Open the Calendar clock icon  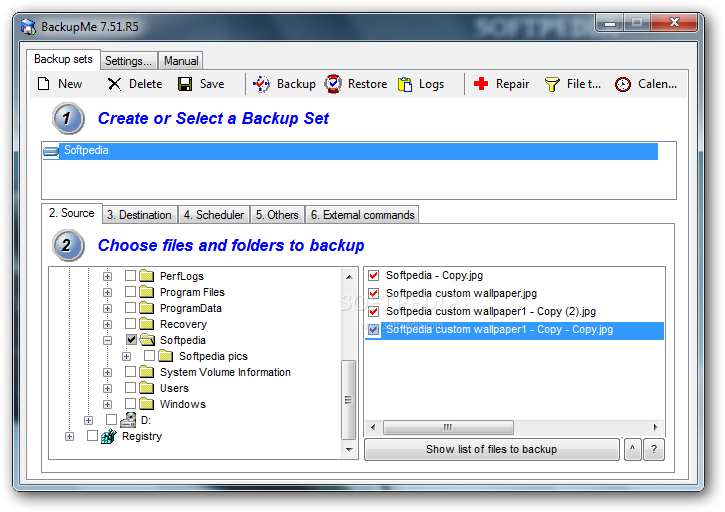(623, 84)
